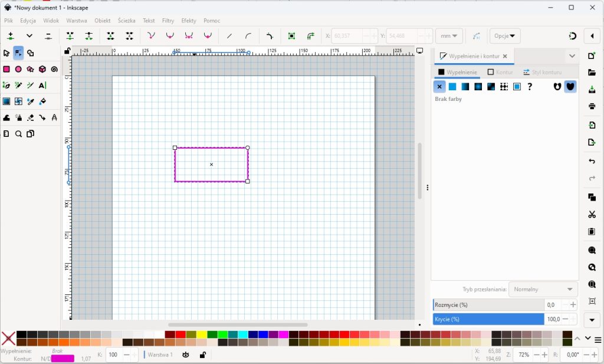The width and height of the screenshot is (604, 364).
Task: Click the undo arrow icon
Action: pos(592,161)
